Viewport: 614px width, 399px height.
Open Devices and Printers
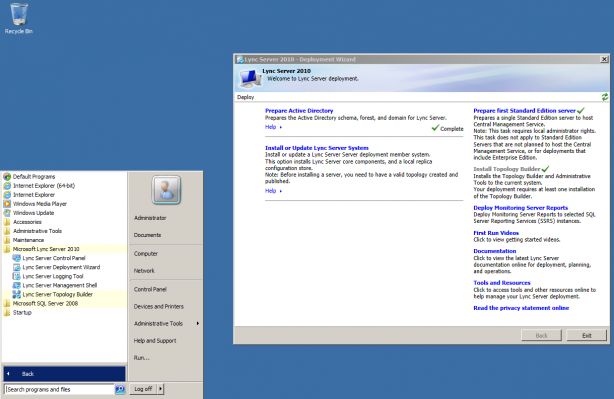click(159, 307)
